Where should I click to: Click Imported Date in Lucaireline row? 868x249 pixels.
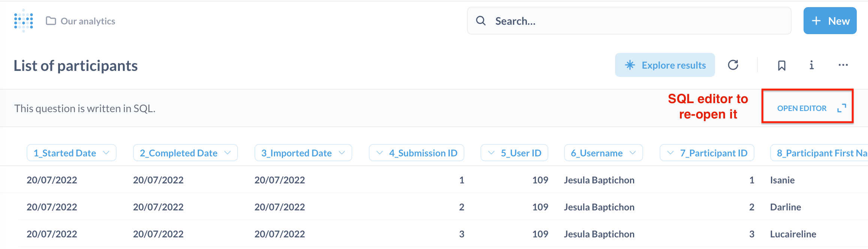point(280,234)
